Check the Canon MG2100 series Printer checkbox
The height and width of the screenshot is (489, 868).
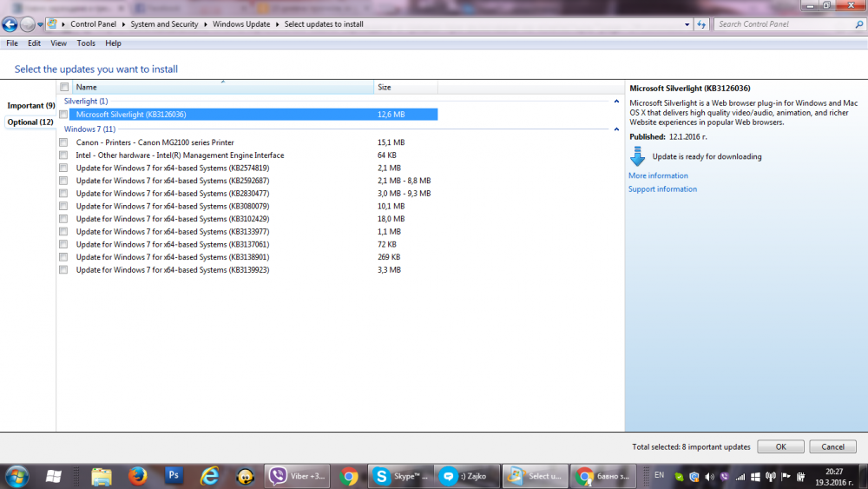point(63,142)
